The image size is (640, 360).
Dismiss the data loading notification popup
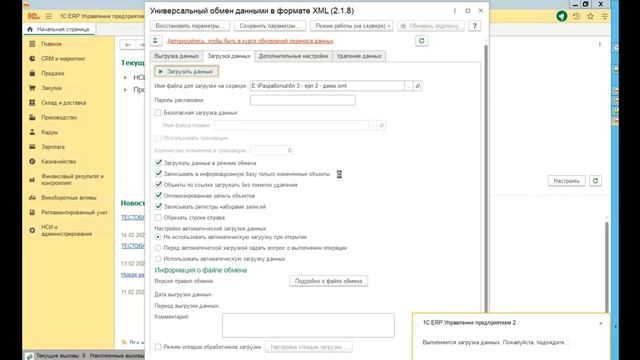(600, 323)
